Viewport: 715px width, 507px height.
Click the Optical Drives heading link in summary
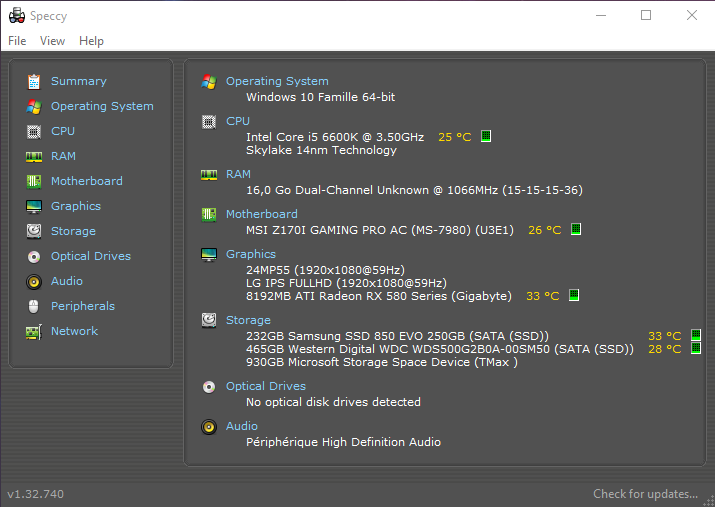(x=266, y=386)
